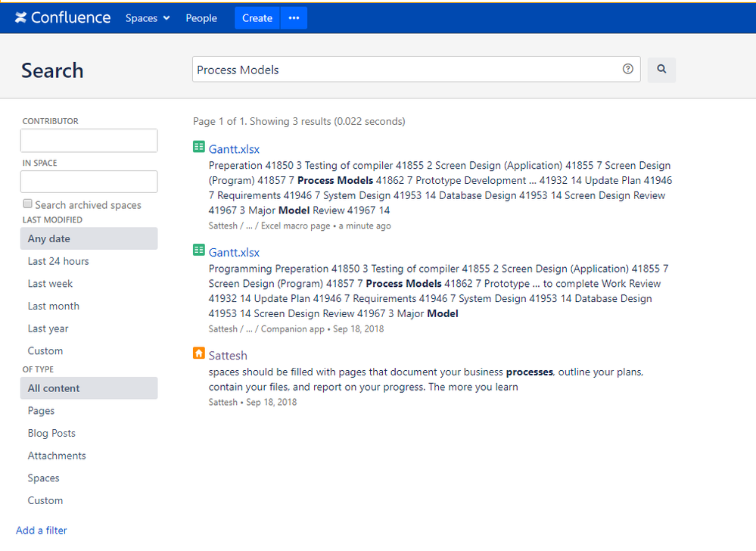
Task: Click the Process Models search field
Action: (x=416, y=70)
